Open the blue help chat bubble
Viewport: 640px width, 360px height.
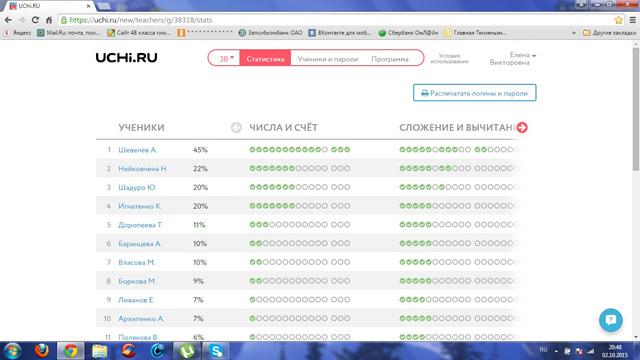point(611,320)
